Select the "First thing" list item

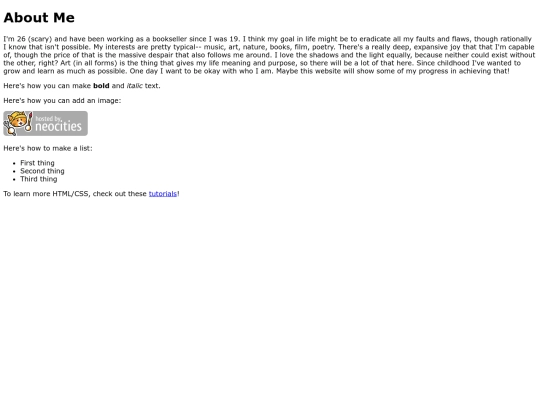click(x=37, y=163)
